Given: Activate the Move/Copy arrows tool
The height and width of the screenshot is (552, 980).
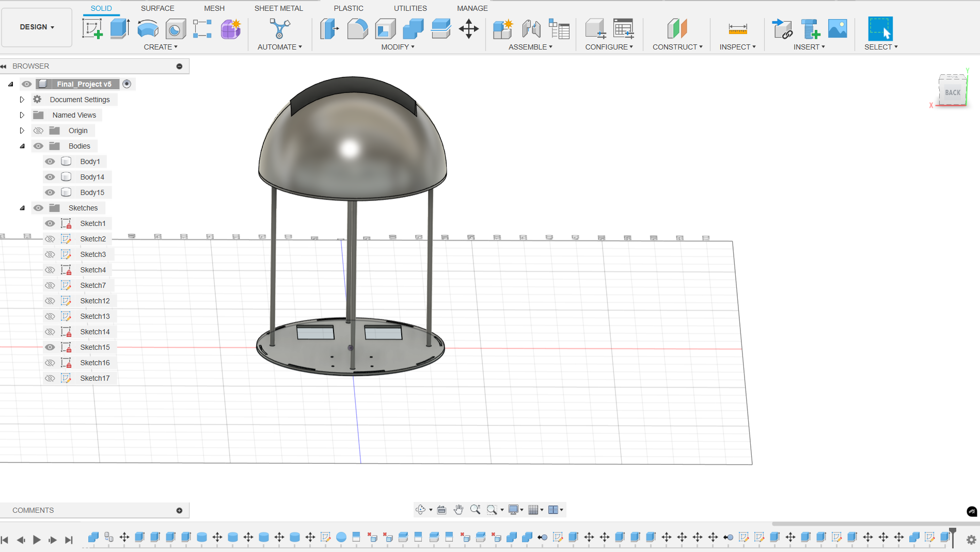Looking at the screenshot, I should click(468, 29).
